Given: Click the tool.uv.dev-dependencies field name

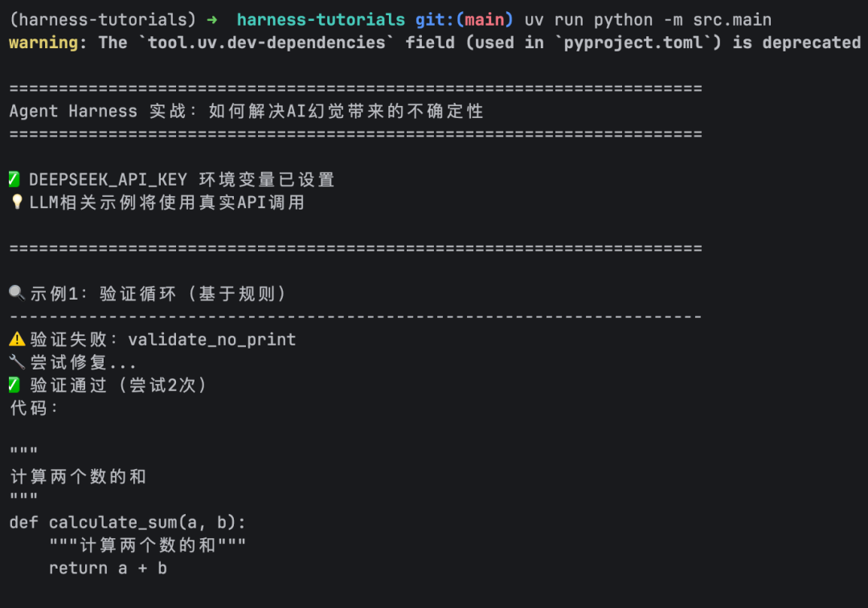Looking at the screenshot, I should 267,43.
